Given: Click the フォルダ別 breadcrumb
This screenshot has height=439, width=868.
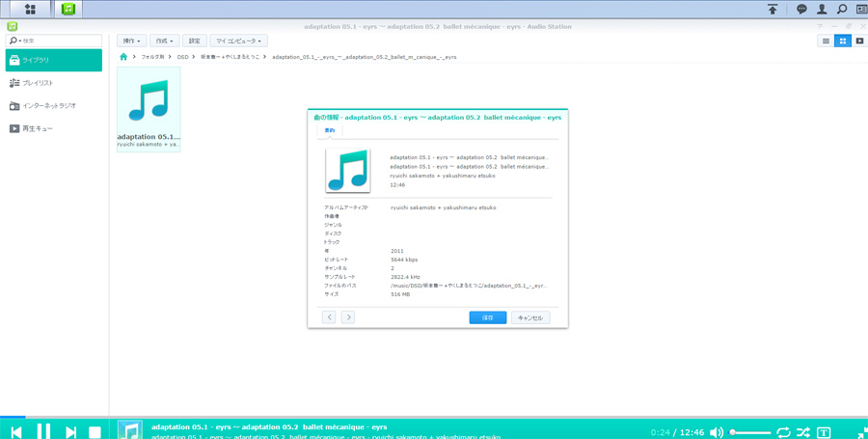Looking at the screenshot, I should coord(152,57).
